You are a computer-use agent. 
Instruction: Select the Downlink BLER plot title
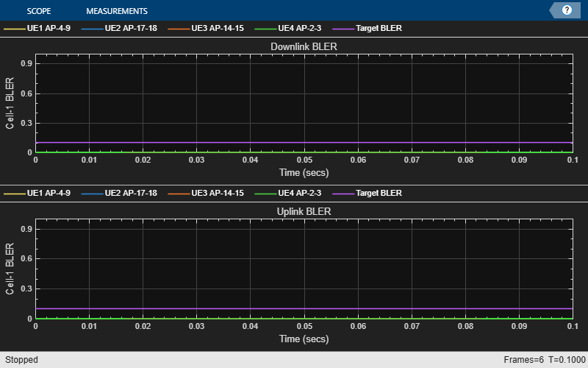[304, 46]
